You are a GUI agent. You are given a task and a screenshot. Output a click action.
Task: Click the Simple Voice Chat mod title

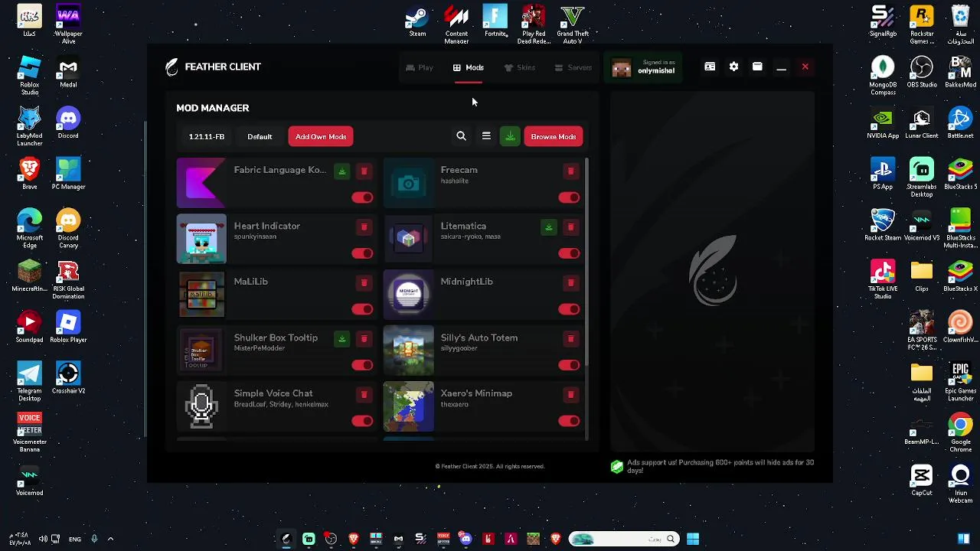point(273,393)
